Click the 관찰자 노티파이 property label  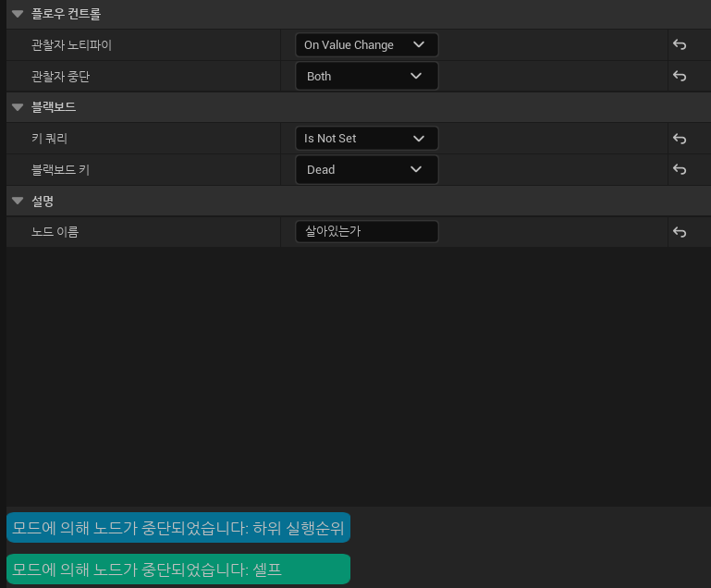[x=71, y=45]
